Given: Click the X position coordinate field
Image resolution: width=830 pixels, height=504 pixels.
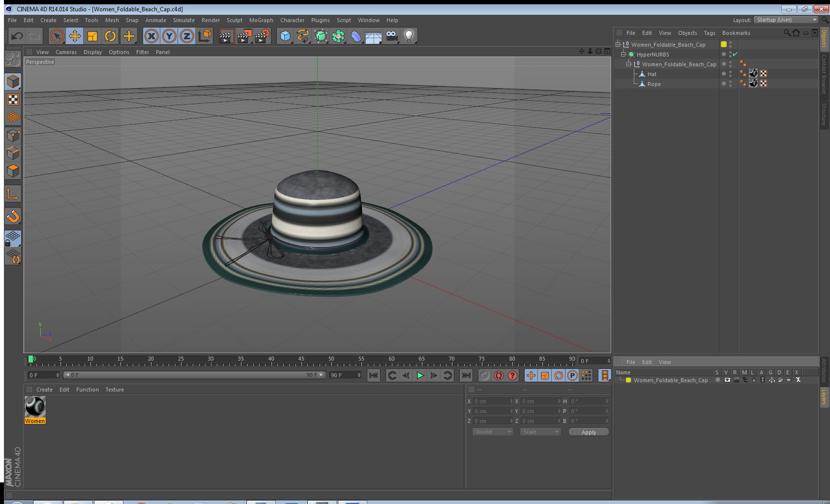Looking at the screenshot, I should [492, 401].
